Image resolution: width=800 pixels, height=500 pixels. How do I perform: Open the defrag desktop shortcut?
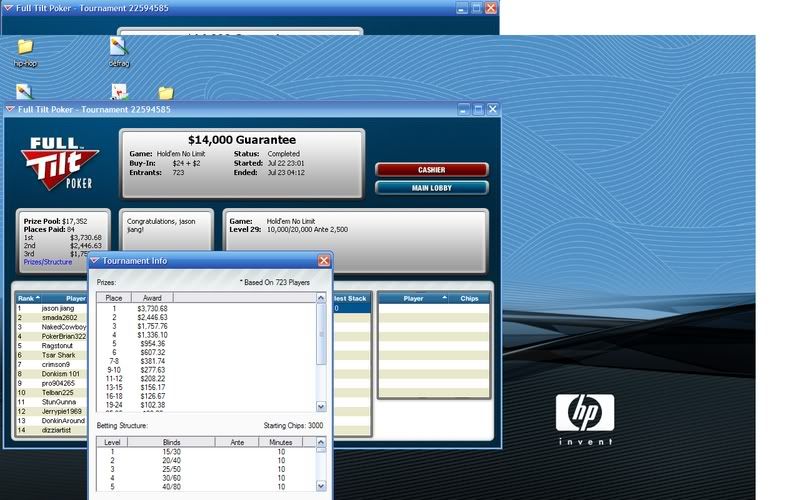click(x=119, y=53)
